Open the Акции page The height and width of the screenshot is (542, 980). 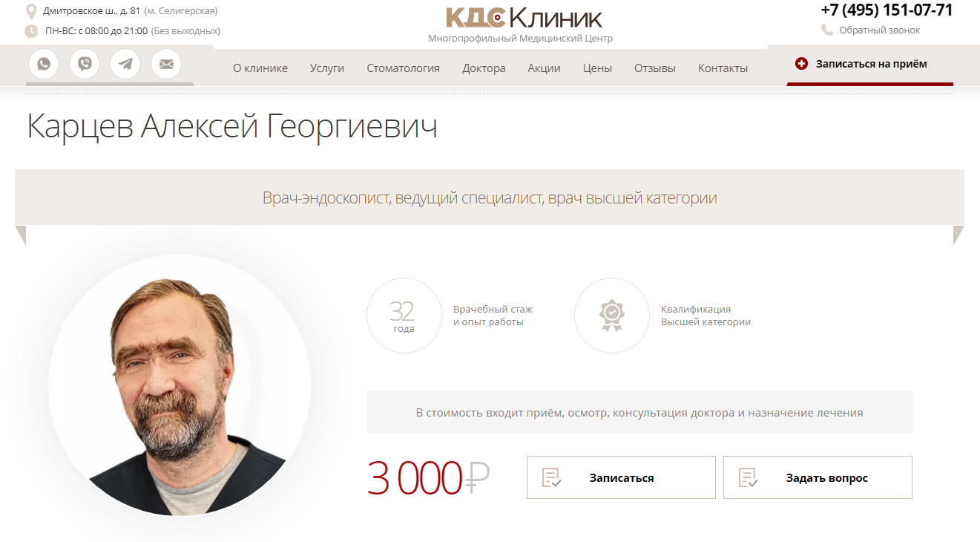pyautogui.click(x=544, y=68)
